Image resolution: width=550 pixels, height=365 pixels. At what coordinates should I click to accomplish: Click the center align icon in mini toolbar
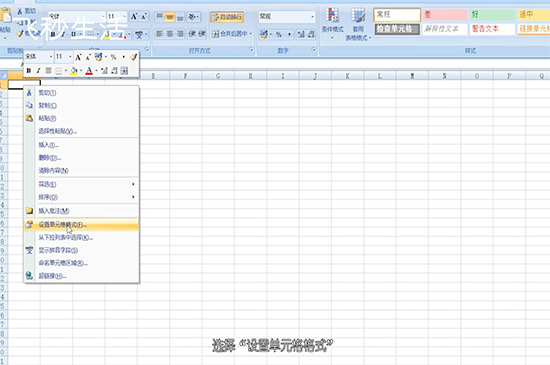click(48, 71)
